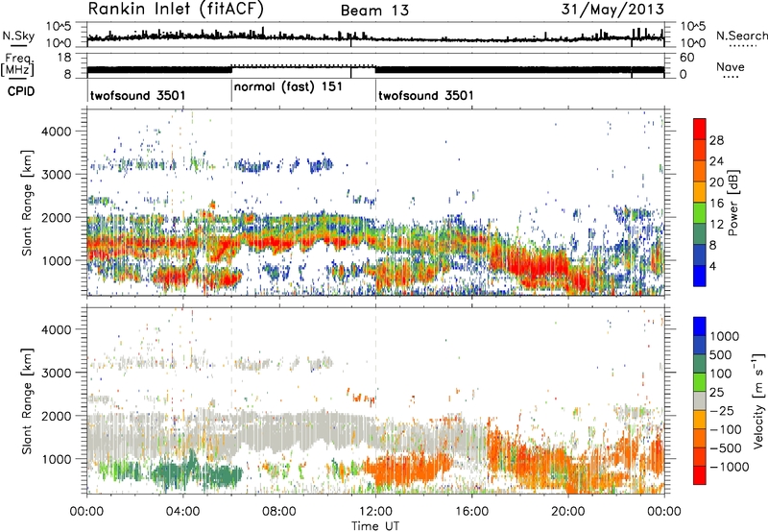The image size is (768, 532).
Task: Click the '4000' tick of the power panel
Action: pyautogui.click(x=56, y=132)
